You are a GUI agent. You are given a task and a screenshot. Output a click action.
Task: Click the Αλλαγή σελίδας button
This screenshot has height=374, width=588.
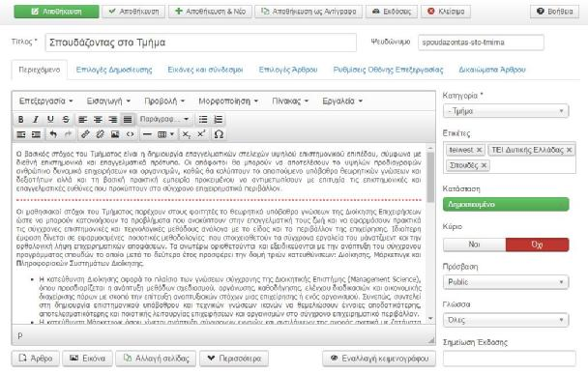pos(156,359)
